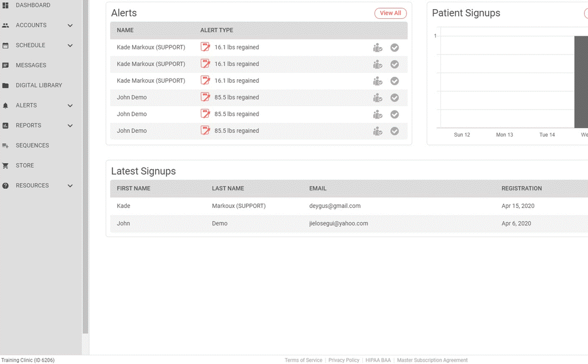Click the Digital Library folder icon
The image size is (588, 364).
[6, 86]
